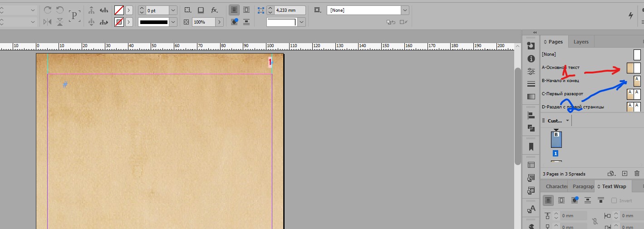Open corner options icon

click(x=189, y=10)
